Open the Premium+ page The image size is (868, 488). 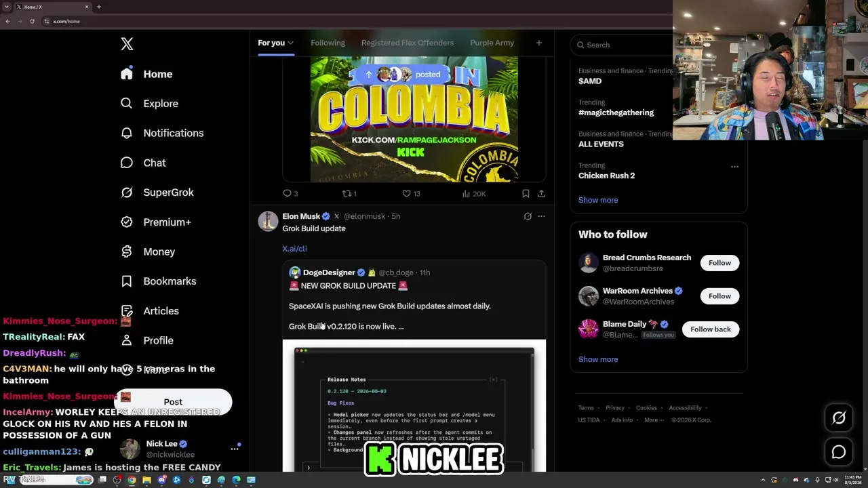[156, 222]
